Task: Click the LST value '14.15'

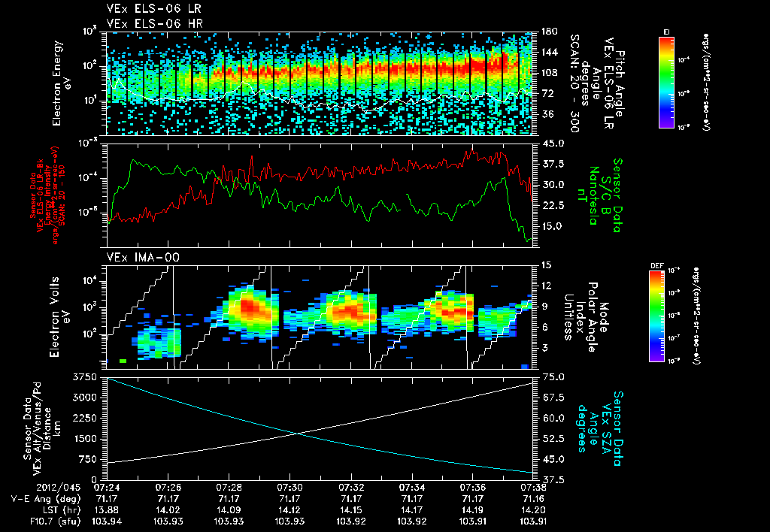Action: point(350,510)
